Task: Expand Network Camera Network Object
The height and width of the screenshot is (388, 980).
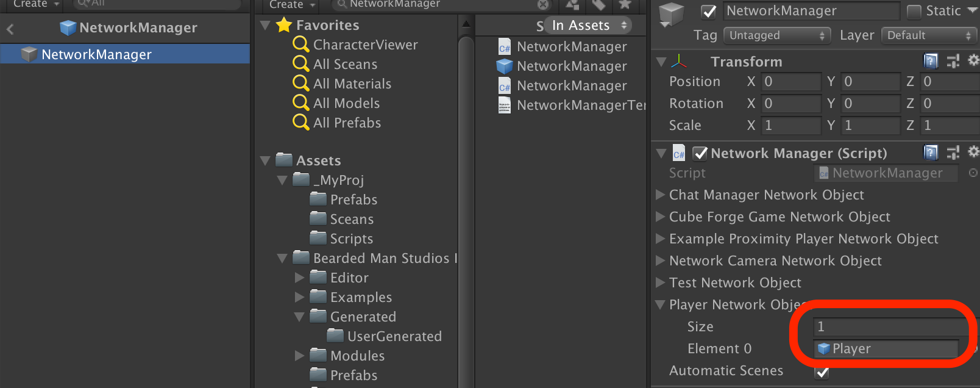Action: (660, 261)
